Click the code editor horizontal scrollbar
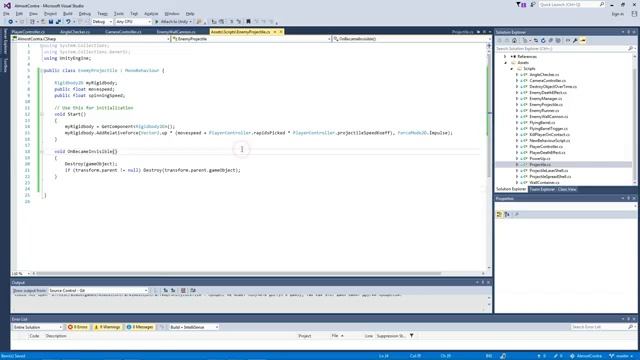The height and width of the screenshot is (360, 640). (x=238, y=273)
